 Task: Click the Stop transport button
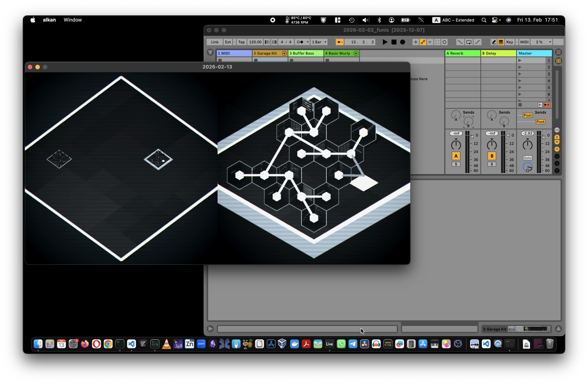(x=394, y=42)
